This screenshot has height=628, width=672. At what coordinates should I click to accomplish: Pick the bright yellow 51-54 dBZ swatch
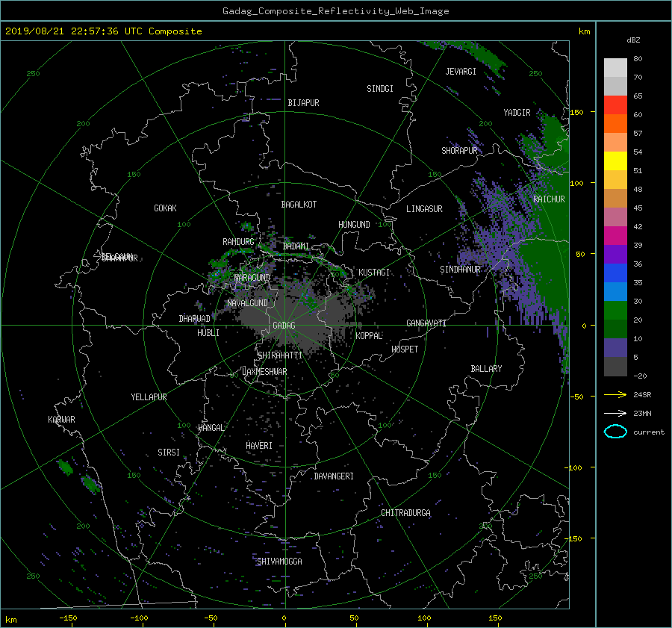(x=615, y=161)
